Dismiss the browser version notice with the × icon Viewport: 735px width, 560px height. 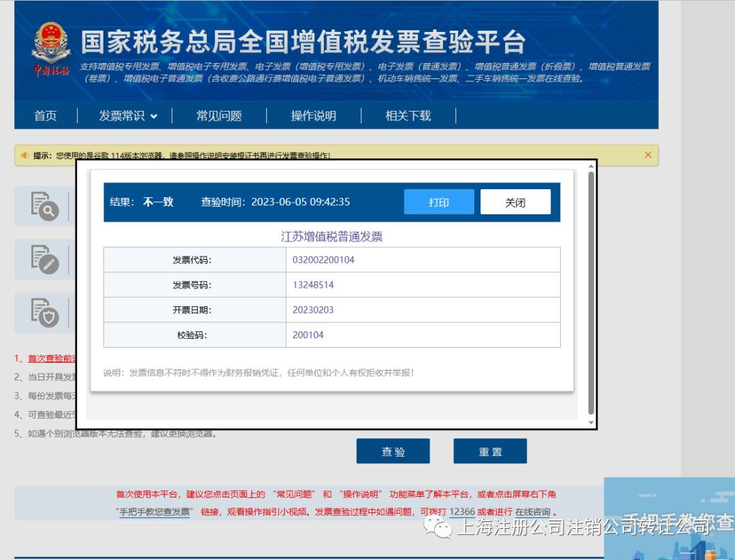pyautogui.click(x=647, y=155)
